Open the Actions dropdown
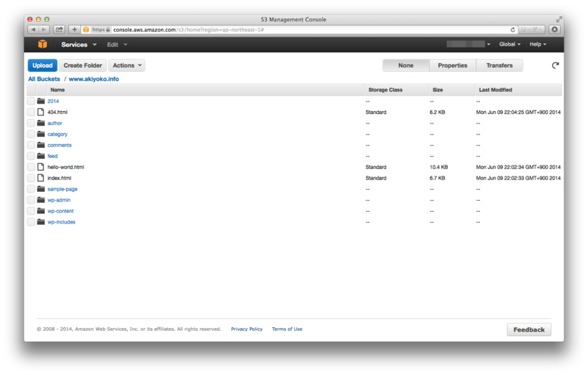Screen dimensions: 588x375 tap(126, 65)
